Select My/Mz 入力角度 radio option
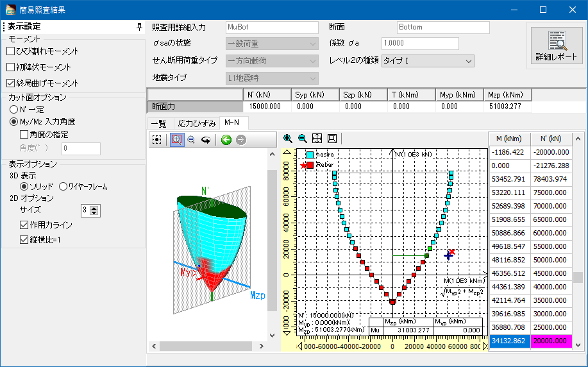Image resolution: width=588 pixels, height=367 pixels. pyautogui.click(x=14, y=121)
